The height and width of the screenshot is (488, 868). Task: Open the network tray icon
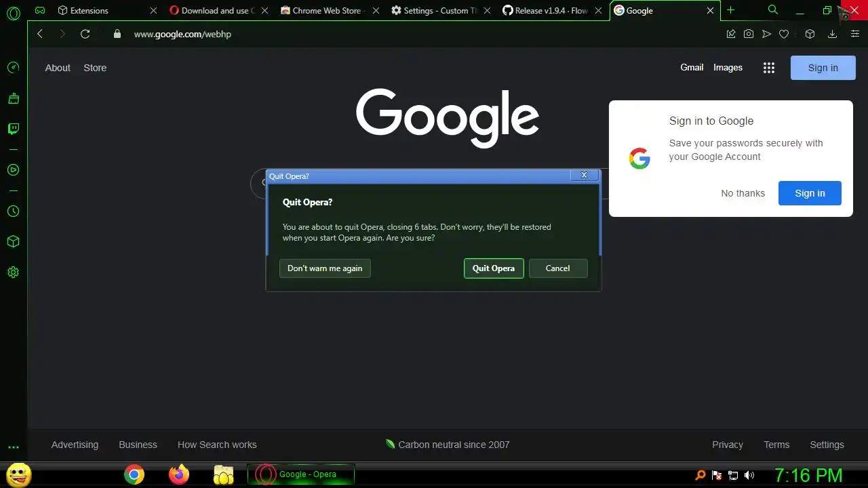pos(733,475)
